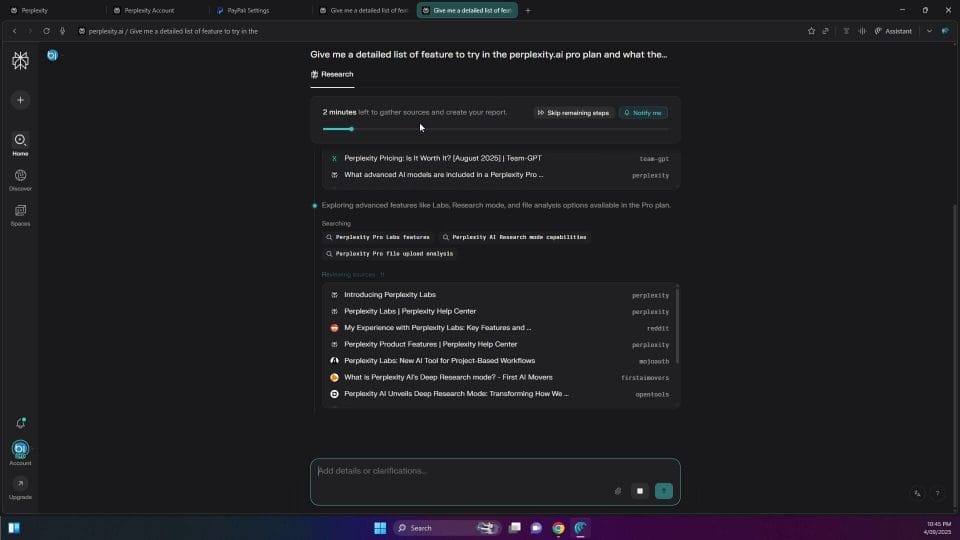Open the Introducing Perplexity Labs source link
Screen dimensions: 960x540
(x=390, y=295)
